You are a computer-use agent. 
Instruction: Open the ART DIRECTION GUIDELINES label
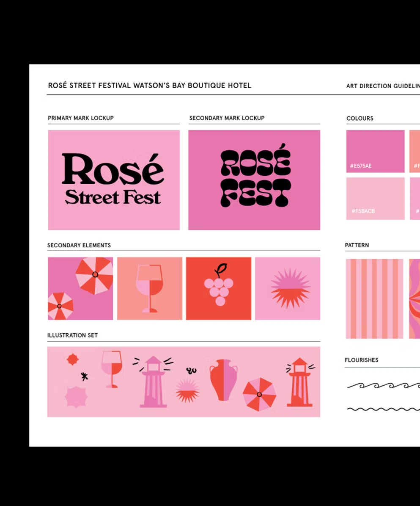pyautogui.click(x=382, y=86)
